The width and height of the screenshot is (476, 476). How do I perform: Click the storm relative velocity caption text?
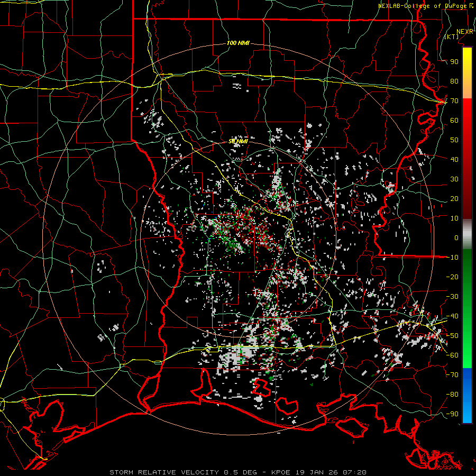(x=237, y=472)
